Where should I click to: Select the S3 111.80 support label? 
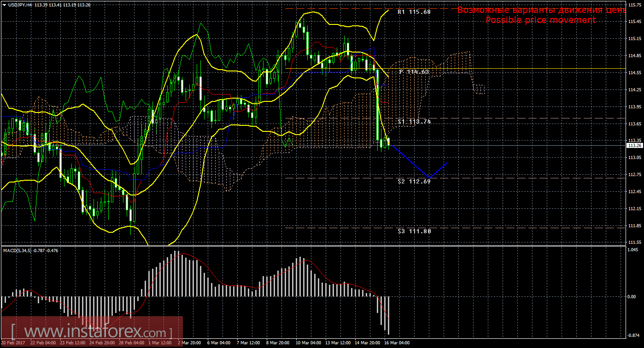(x=414, y=231)
